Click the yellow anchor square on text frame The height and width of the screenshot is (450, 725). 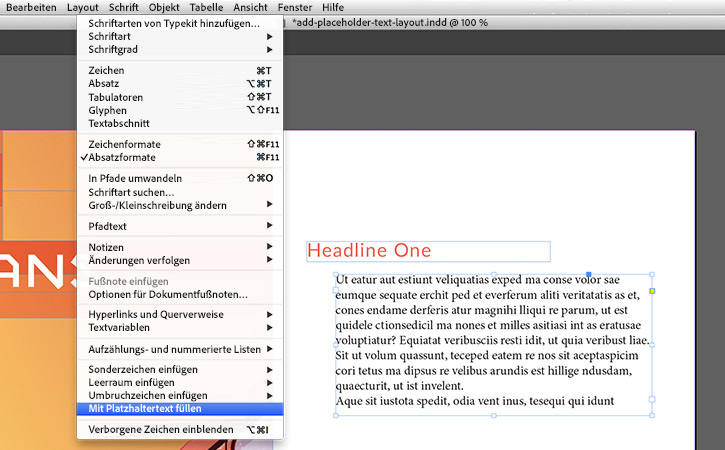coord(652,291)
